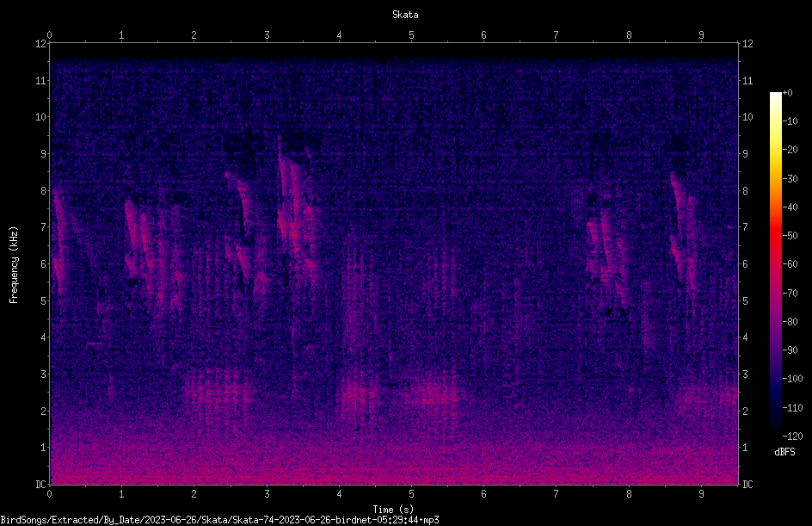
Task: Click the '-70' color scale label
Action: 790,294
